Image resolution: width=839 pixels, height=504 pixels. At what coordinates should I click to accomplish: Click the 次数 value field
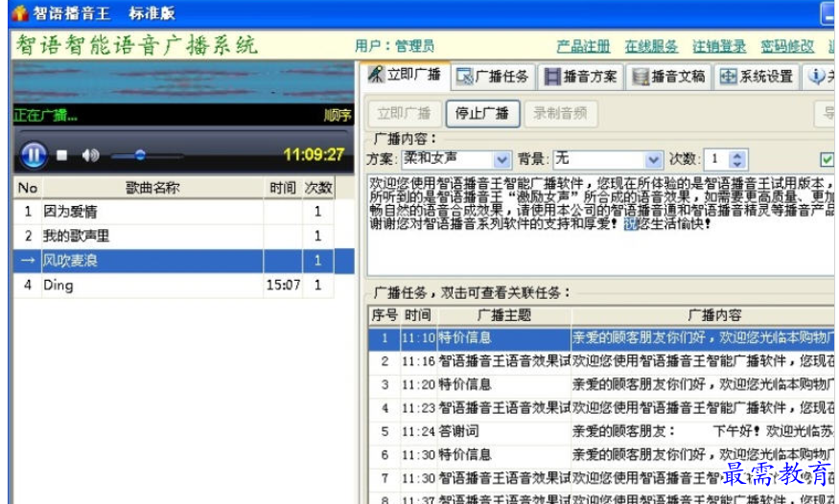(x=717, y=159)
